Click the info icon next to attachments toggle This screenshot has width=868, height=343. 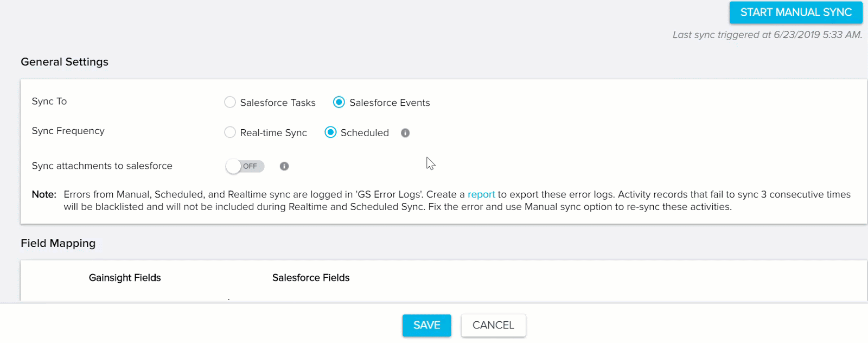(284, 166)
